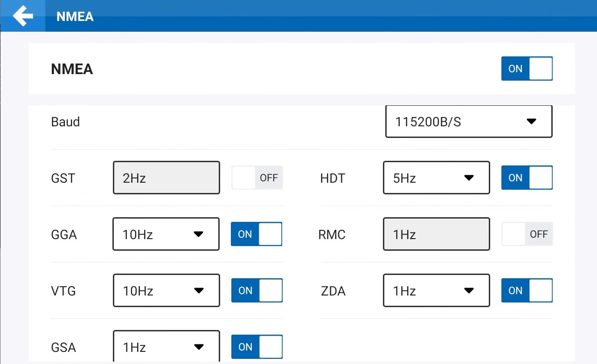Disable the HDT message output
This screenshot has height=364, width=597.
coord(527,178)
